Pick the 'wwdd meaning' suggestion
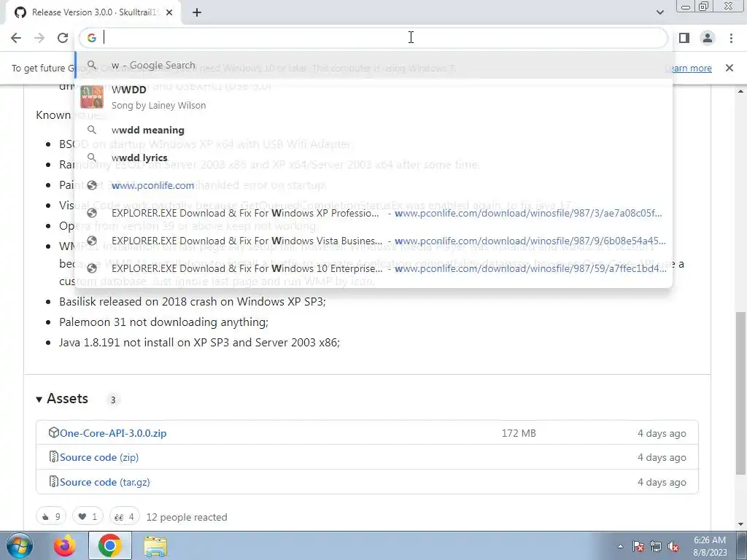This screenshot has width=747, height=560. (373, 130)
